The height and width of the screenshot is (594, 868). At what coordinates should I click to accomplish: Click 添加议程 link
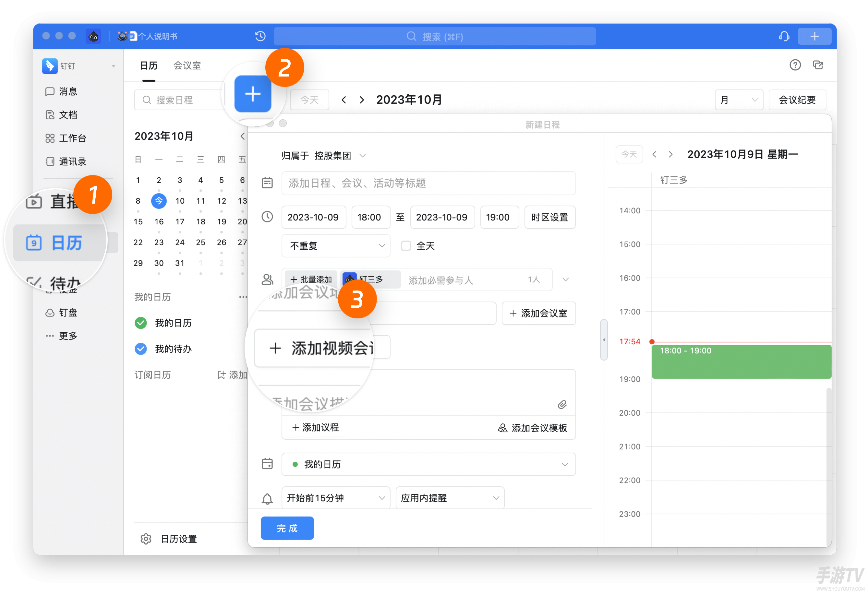coord(316,427)
